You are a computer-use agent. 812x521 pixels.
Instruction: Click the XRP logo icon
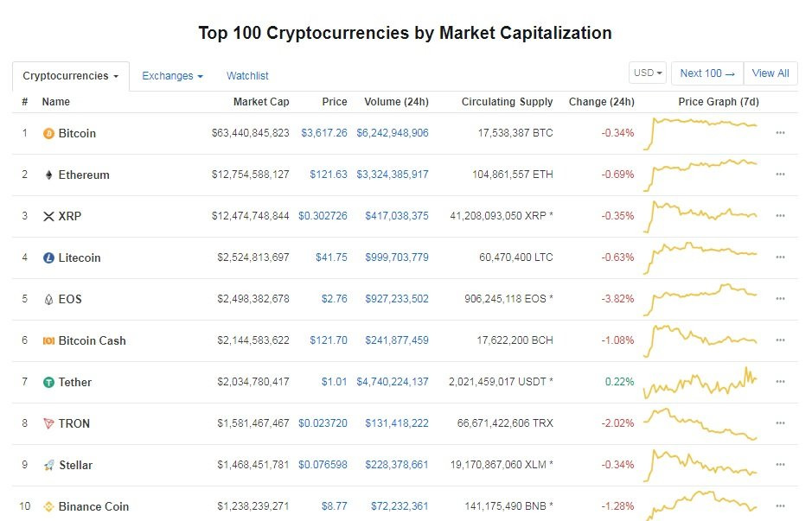pyautogui.click(x=48, y=217)
